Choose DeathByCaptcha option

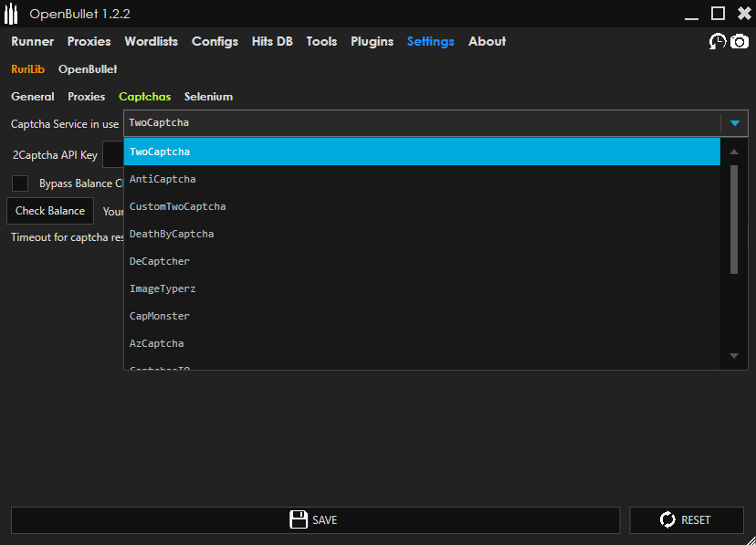tap(422, 235)
